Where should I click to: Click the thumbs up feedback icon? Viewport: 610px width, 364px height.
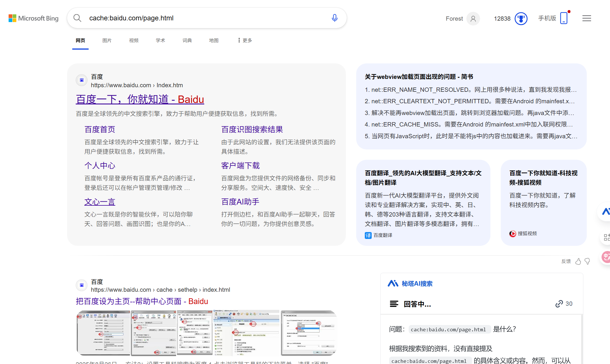[x=578, y=261]
